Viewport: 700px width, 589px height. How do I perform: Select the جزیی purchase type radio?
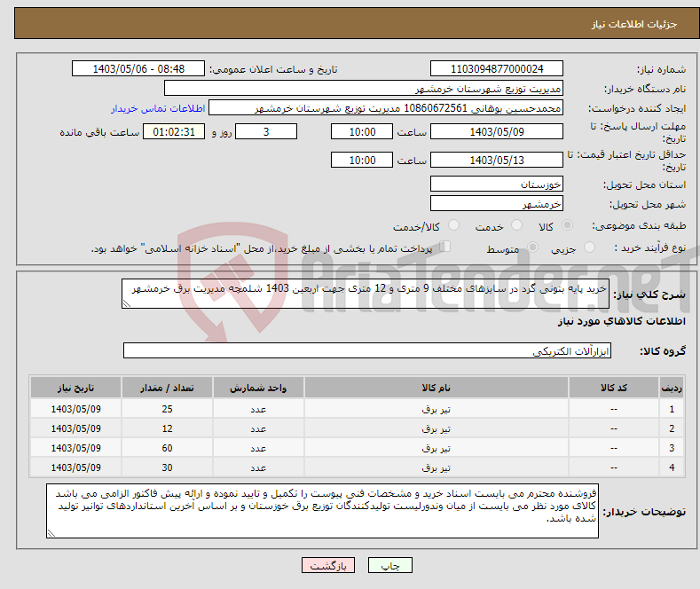coord(589,247)
